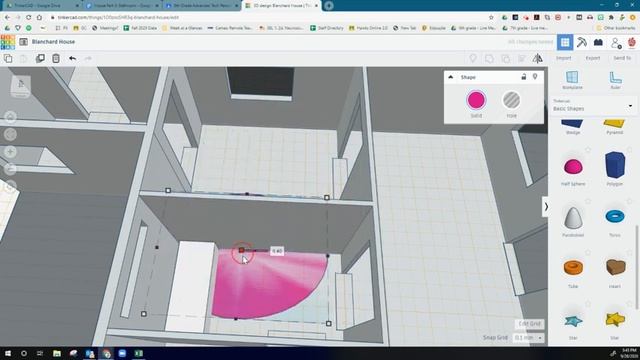640x360 pixels.
Task: Toggle the lock icon in the Shape panel
Action: pos(524,77)
